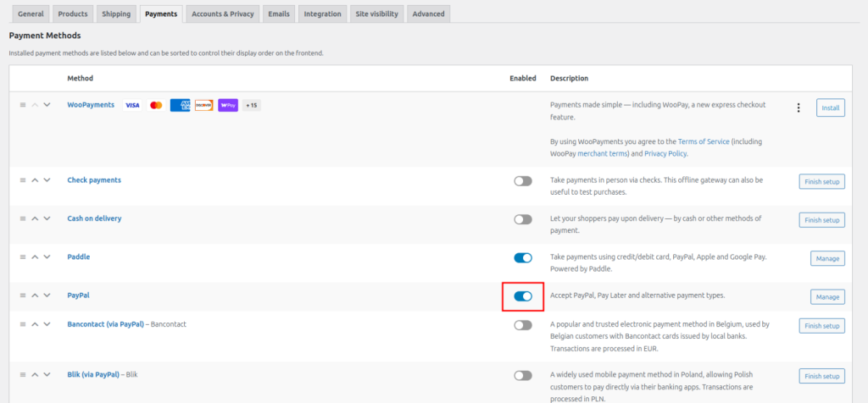Move PayPal up in the list

pos(35,295)
